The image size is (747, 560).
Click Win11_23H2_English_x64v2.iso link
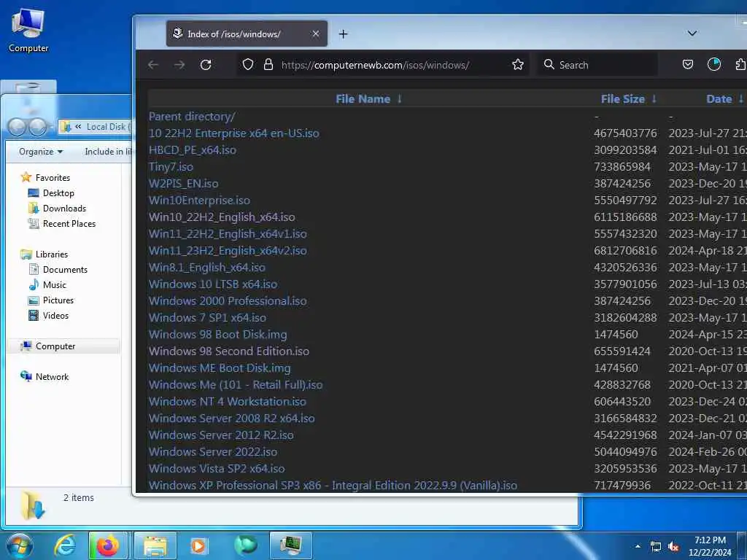pos(228,251)
